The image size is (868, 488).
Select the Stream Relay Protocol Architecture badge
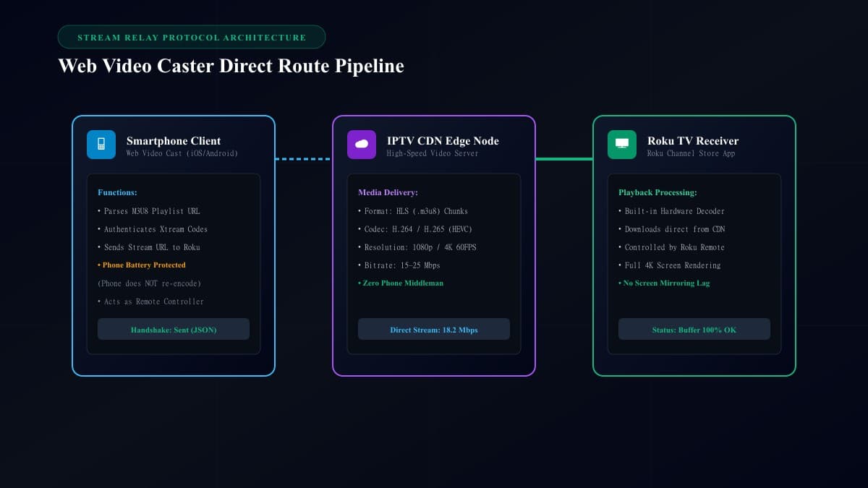pyautogui.click(x=192, y=37)
